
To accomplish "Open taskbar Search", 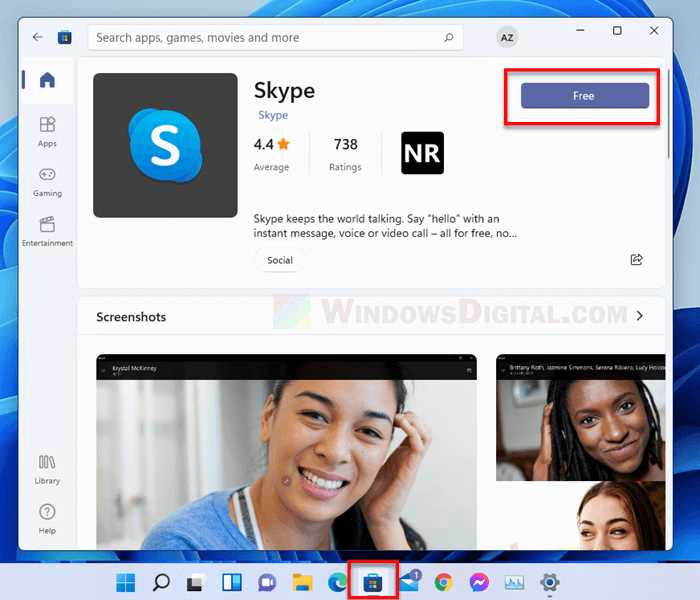I will (161, 583).
